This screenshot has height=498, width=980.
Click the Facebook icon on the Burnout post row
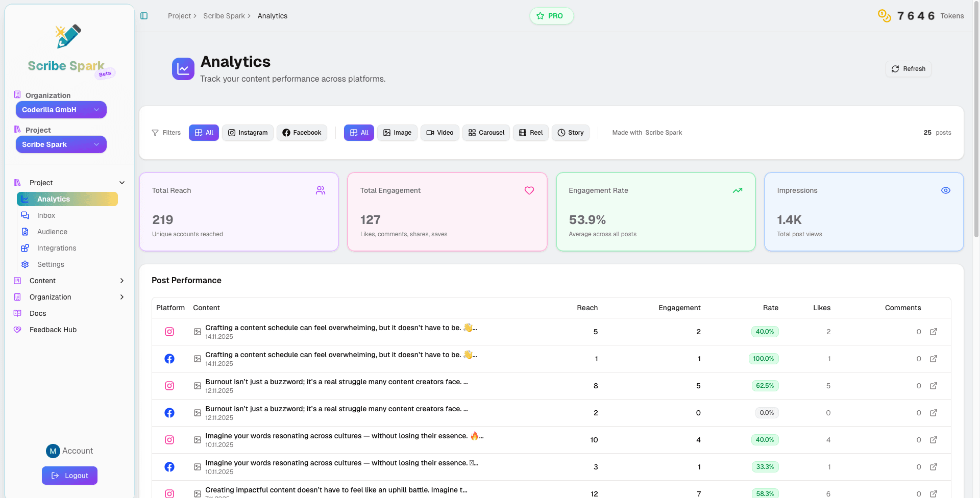169,413
